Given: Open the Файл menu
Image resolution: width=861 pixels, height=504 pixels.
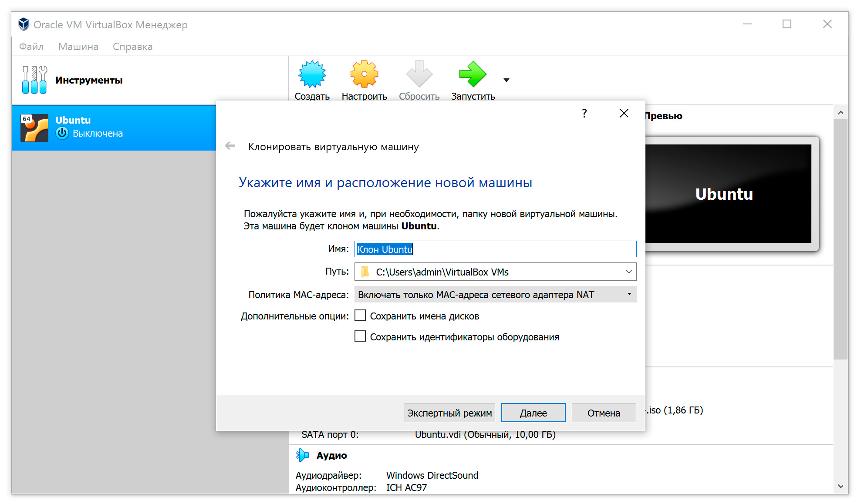Looking at the screenshot, I should [31, 47].
